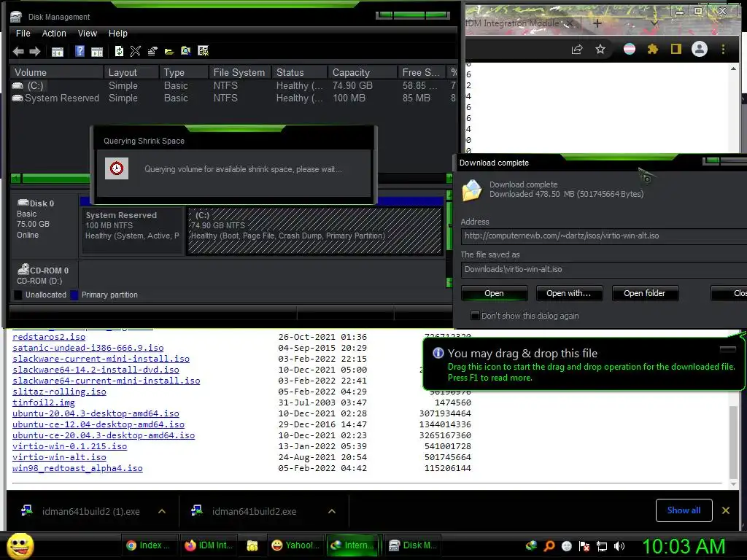Click Disk Management volume list horizontal scrollbar

tap(231, 179)
